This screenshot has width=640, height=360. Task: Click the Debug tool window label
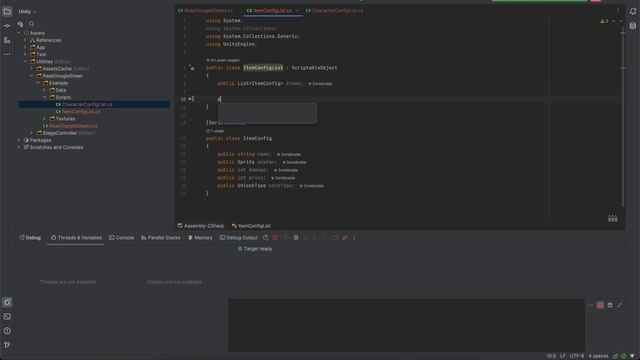pos(30,238)
